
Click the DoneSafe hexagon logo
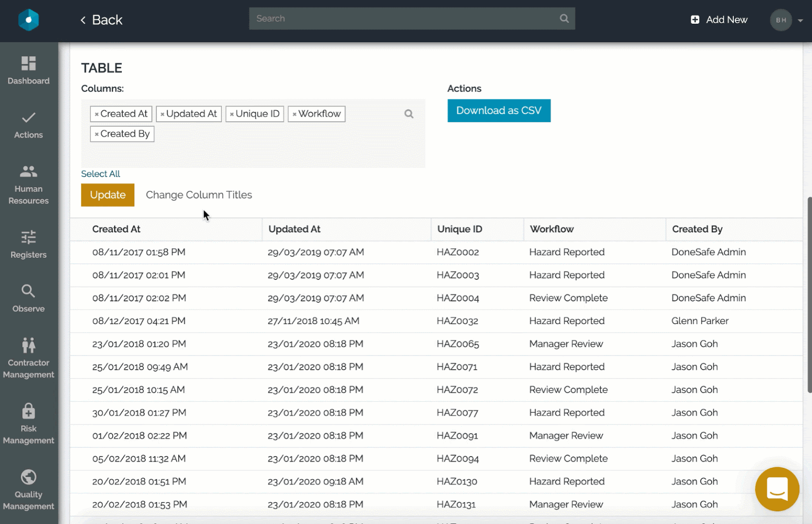[28, 20]
